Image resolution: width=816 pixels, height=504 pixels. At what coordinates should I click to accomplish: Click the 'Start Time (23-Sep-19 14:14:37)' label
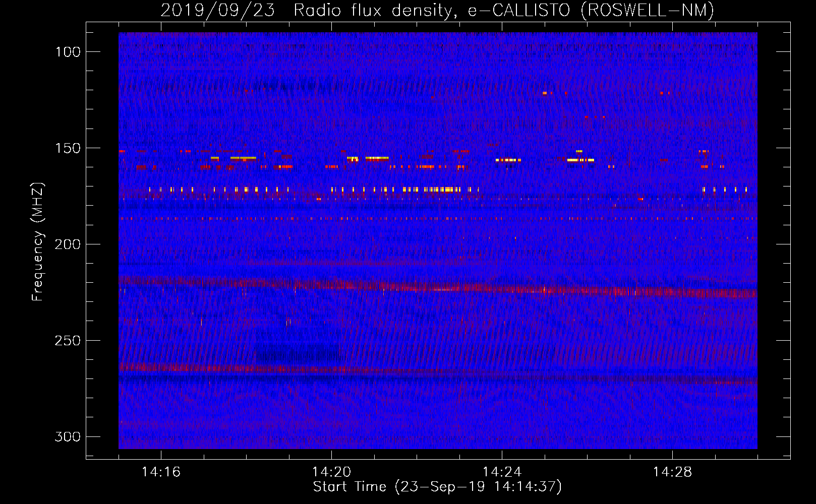(437, 487)
